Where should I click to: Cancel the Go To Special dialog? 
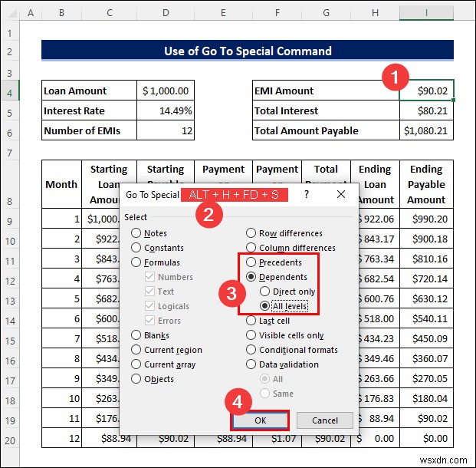(x=325, y=420)
